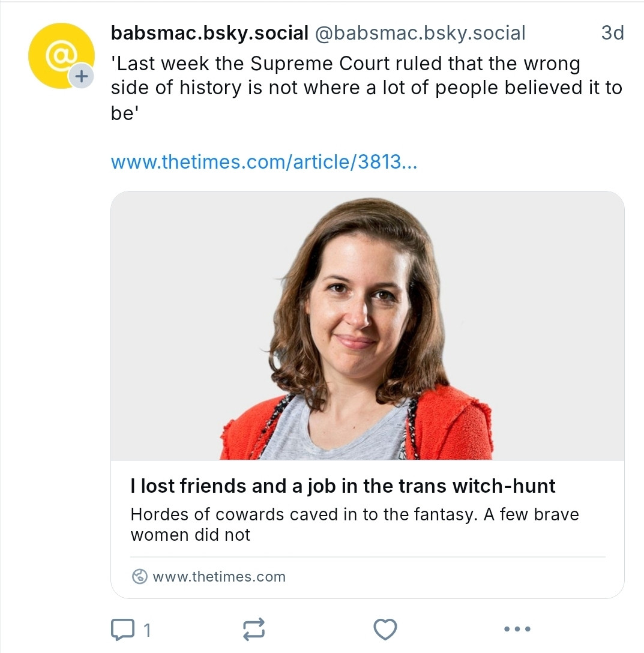
Task: Click www.thetimes.com domain in card footer
Action: (219, 577)
